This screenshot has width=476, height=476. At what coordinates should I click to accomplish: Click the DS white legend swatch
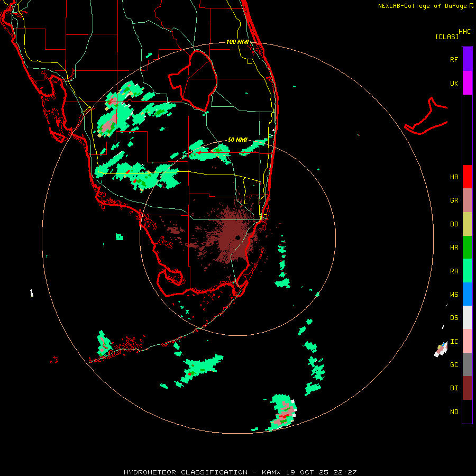tap(467, 317)
